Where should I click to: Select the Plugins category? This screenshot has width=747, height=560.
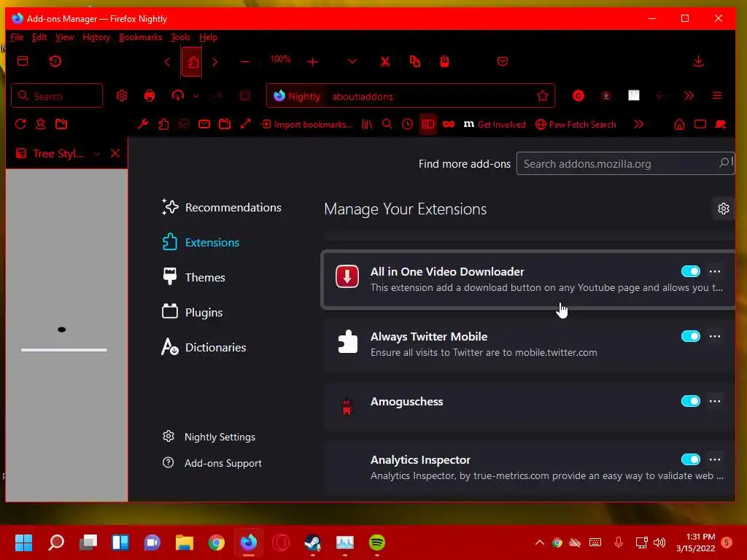[x=192, y=312]
